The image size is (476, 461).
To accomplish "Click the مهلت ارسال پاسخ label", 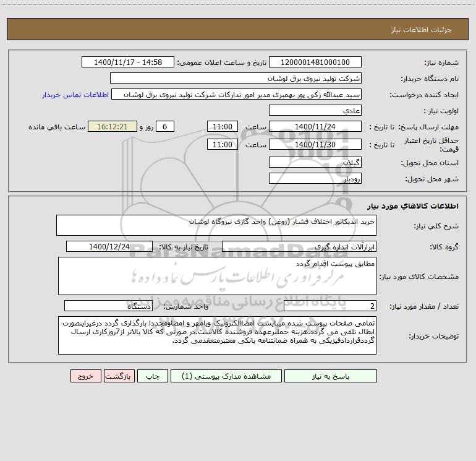I will click(429, 127).
